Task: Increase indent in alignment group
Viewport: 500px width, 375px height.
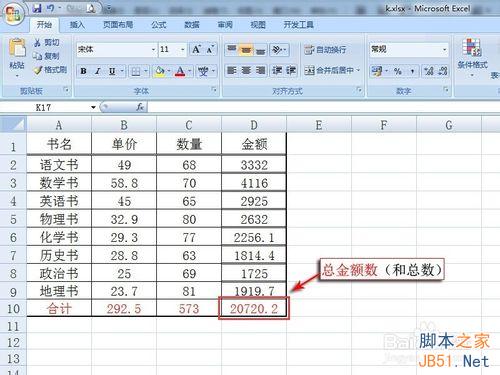Action: (291, 70)
